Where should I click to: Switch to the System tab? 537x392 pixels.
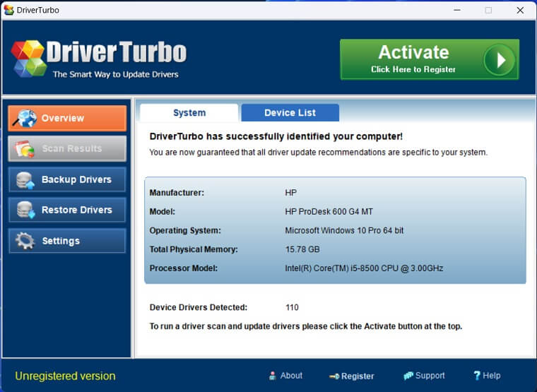pyautogui.click(x=189, y=113)
